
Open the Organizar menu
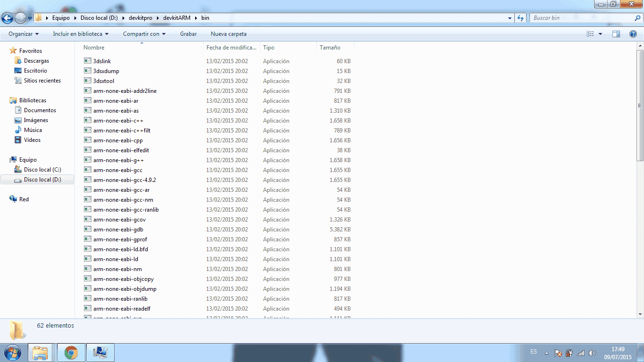click(24, 34)
